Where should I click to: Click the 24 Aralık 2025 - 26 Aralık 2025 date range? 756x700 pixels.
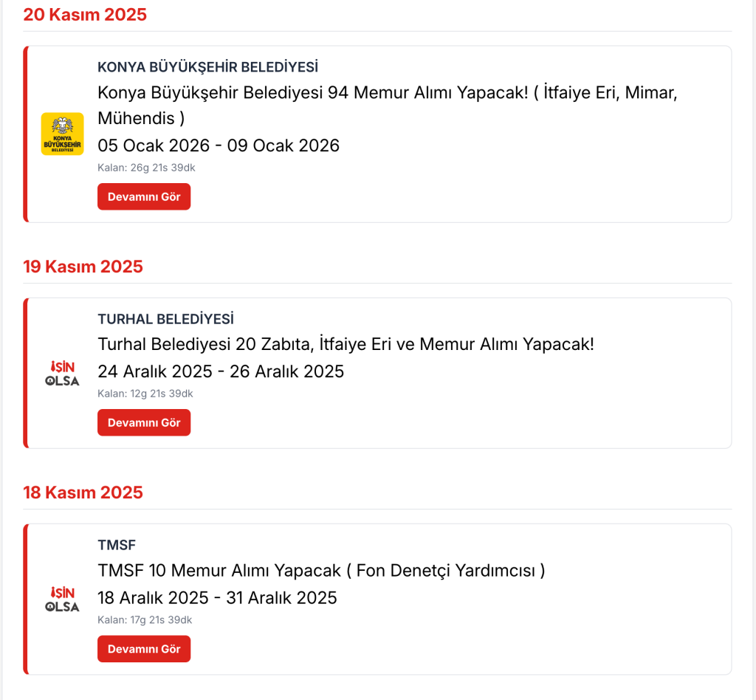click(221, 371)
